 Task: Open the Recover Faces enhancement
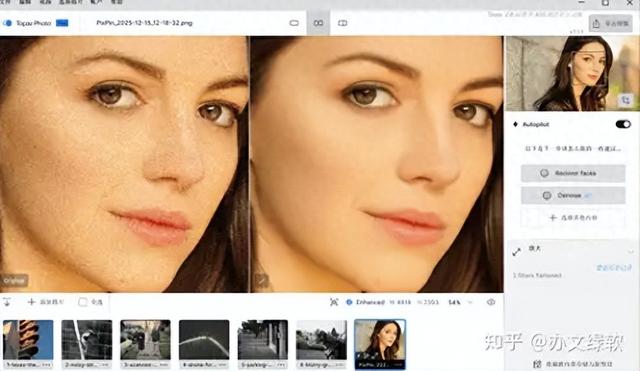(x=573, y=173)
